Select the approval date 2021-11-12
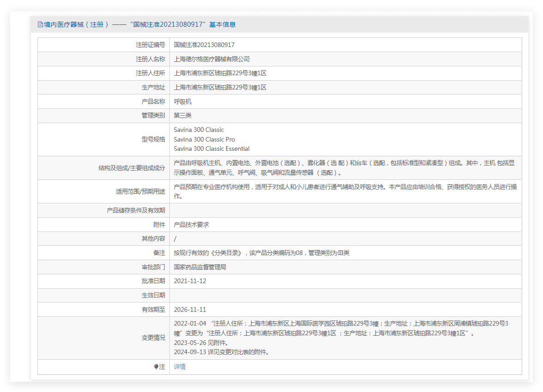543x392 pixels. (x=190, y=281)
